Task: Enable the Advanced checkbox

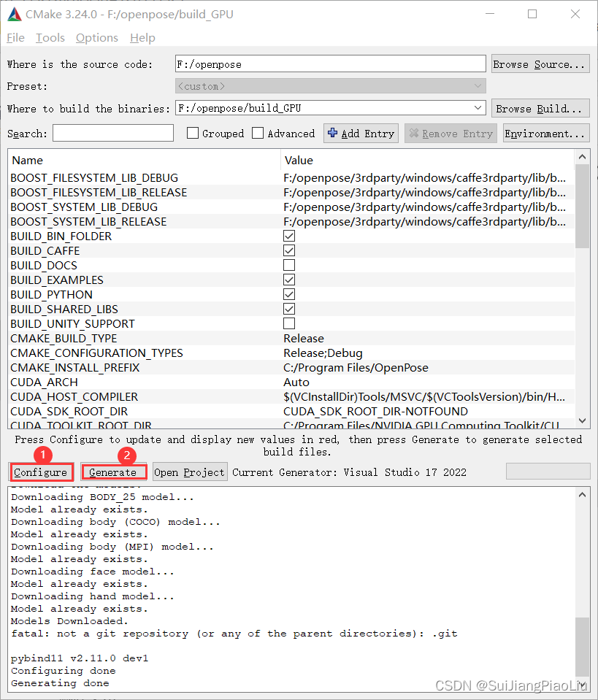Action: click(258, 133)
